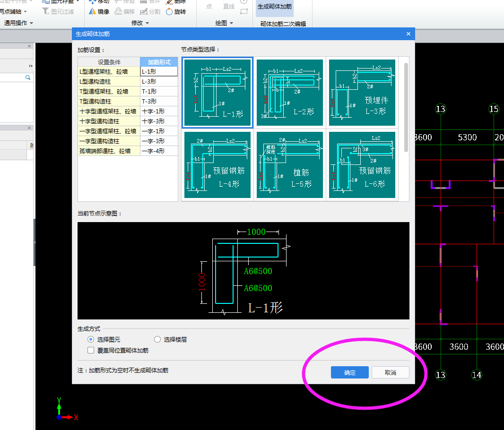Click the 十字-3形 reinforcement form cell
Screen dimensions: 504x430
(x=159, y=121)
